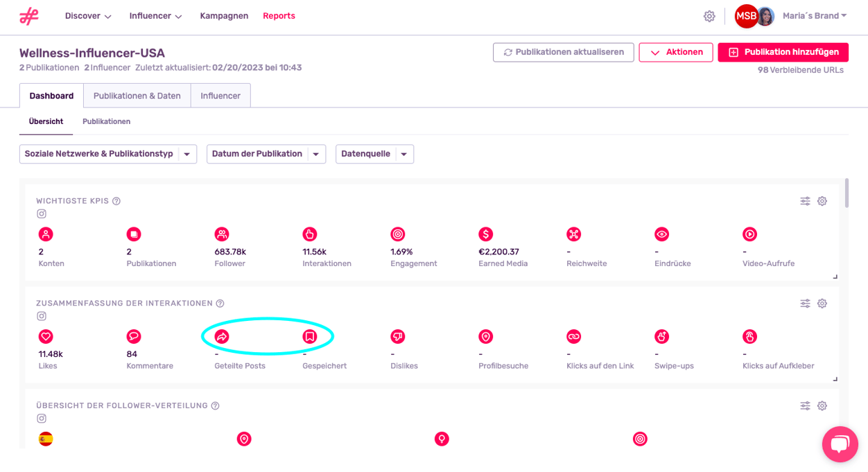
Task: Open Datum der Publikation dropdown
Action: 266,154
